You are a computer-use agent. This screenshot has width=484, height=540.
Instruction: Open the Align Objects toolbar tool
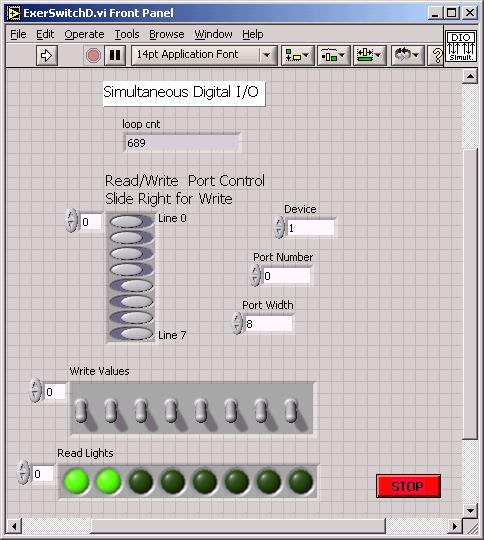[297, 55]
